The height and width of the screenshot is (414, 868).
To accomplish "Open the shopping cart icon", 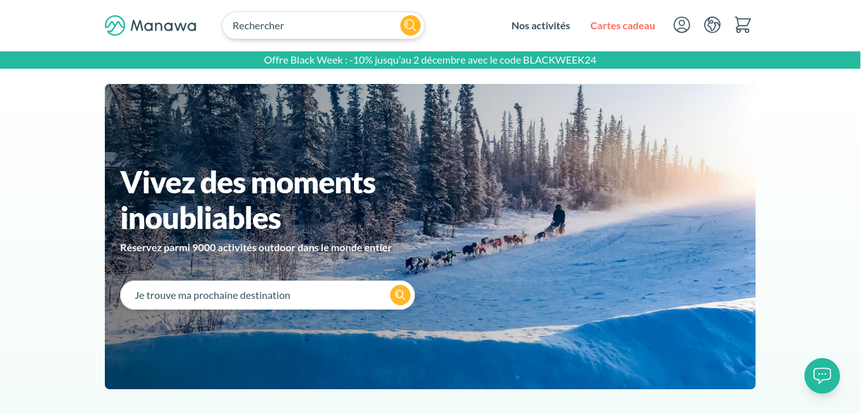I will (x=743, y=25).
